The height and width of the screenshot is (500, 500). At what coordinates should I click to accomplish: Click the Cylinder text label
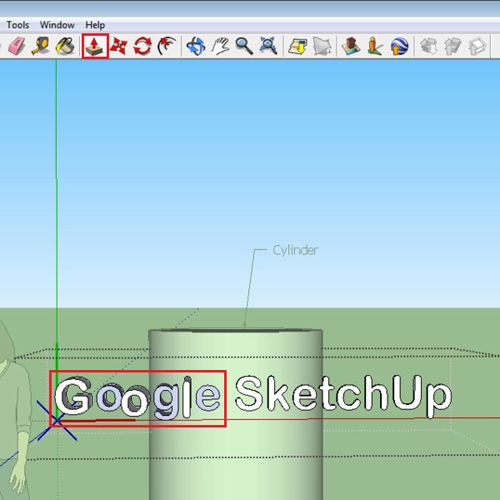tap(295, 250)
